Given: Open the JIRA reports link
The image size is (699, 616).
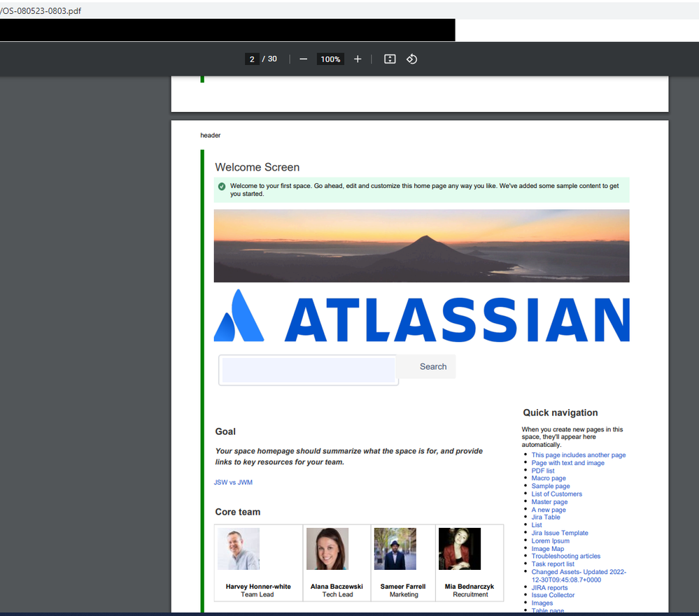Looking at the screenshot, I should point(549,587).
